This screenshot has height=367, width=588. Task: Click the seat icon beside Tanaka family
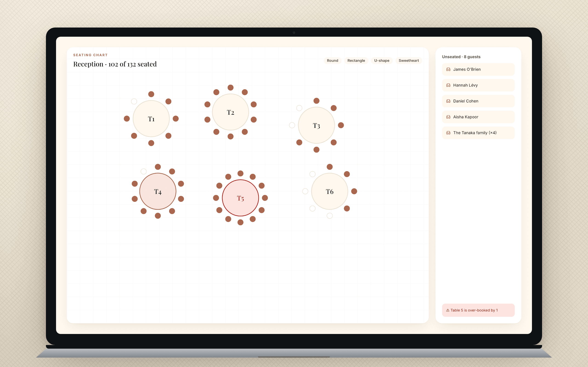click(448, 133)
